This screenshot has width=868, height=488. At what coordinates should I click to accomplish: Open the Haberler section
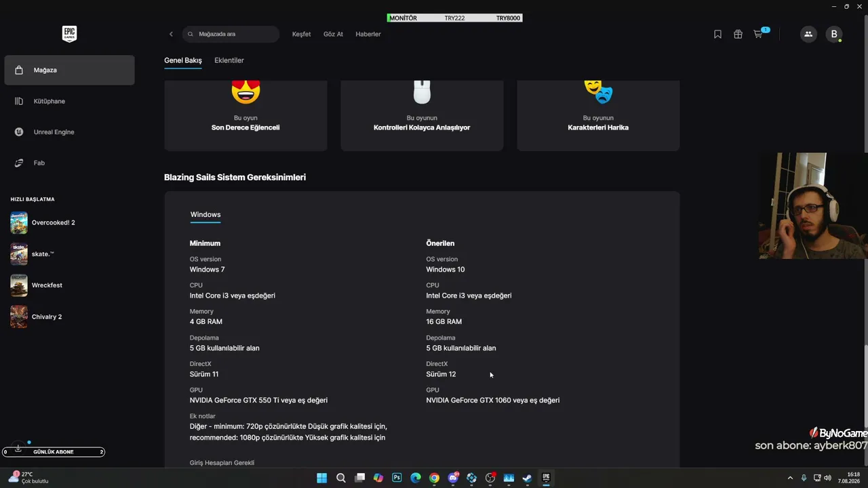(x=368, y=34)
